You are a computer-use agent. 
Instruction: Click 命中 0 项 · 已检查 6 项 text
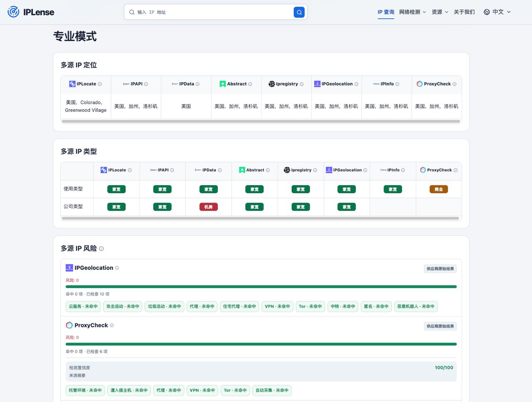[x=86, y=351]
